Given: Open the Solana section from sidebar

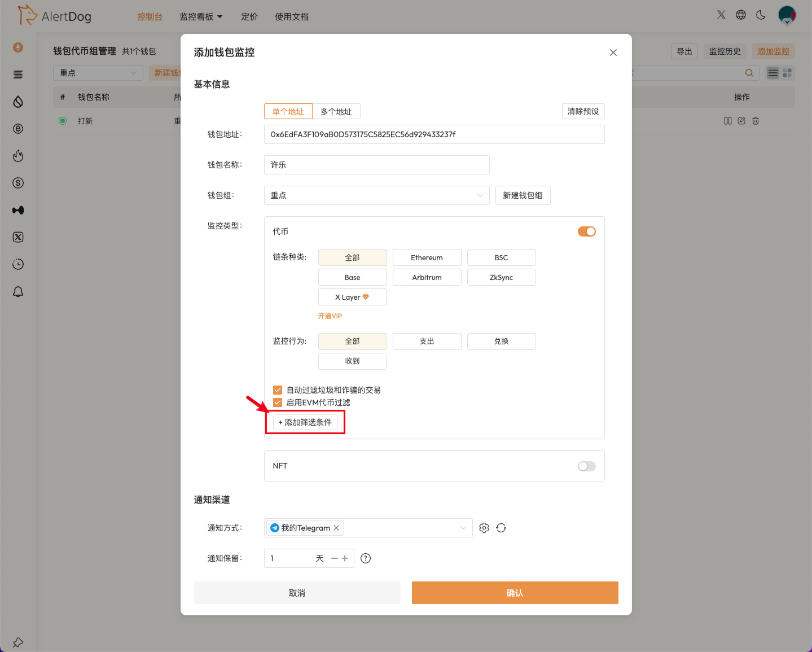Looking at the screenshot, I should tap(17, 74).
